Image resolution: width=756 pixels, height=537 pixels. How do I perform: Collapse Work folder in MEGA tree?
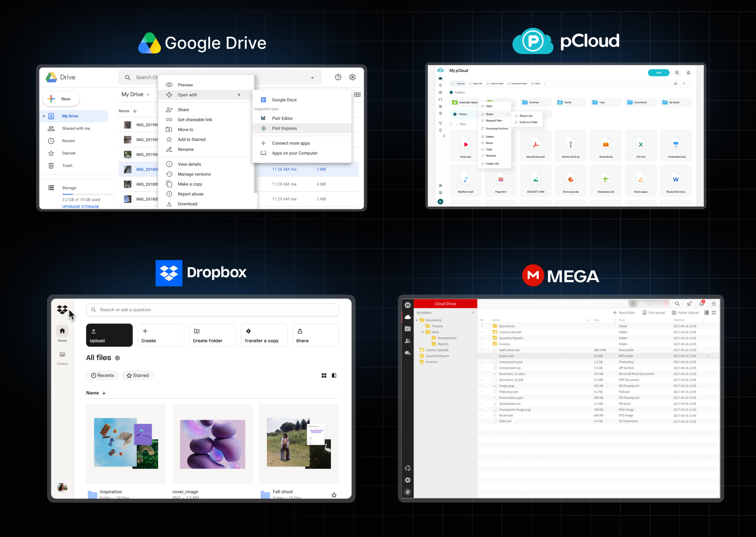tap(423, 332)
